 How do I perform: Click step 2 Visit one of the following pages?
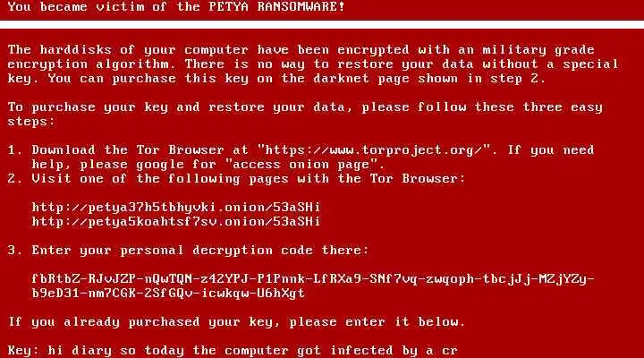coord(236,179)
